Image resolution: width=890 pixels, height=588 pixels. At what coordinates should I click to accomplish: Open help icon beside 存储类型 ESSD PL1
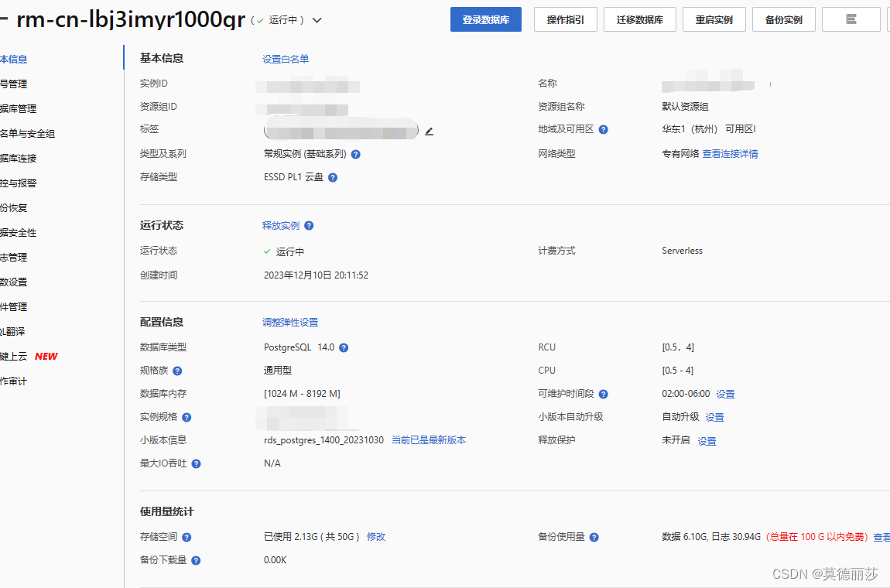click(332, 177)
